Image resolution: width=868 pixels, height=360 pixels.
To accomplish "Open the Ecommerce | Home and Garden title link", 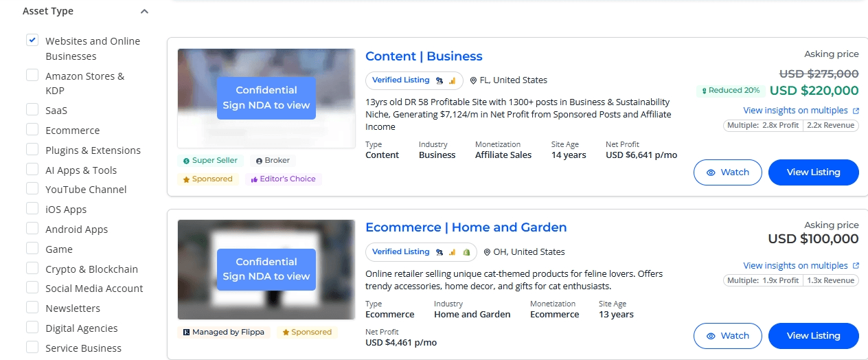I will [x=466, y=227].
